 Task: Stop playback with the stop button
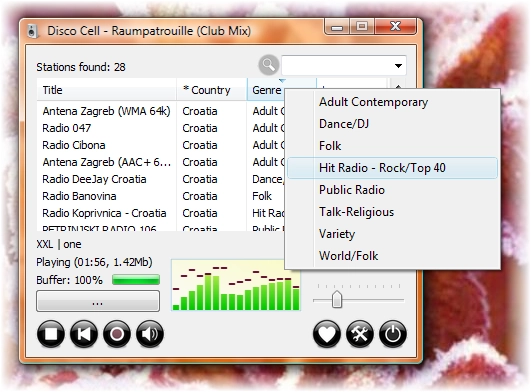coord(51,334)
